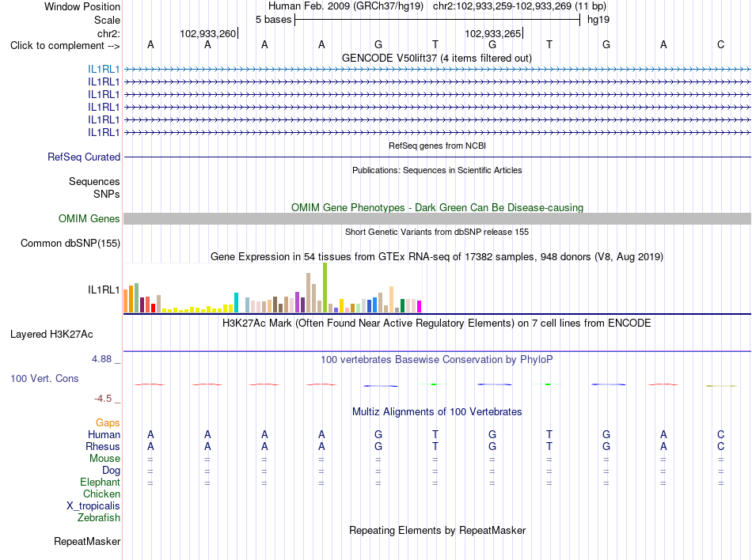Click the 'Layered H3K27Ac' track label
The width and height of the screenshot is (752, 560).
point(51,335)
